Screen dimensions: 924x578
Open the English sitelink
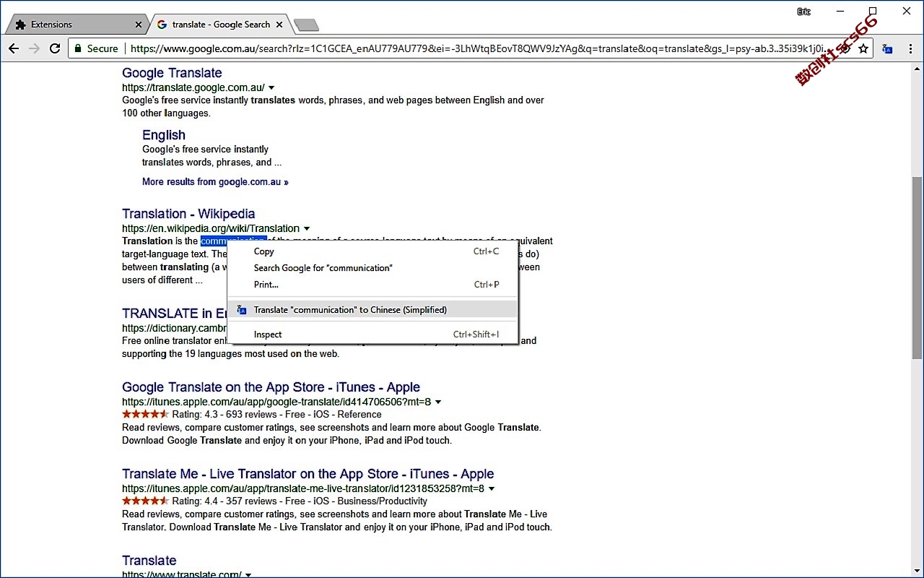coord(164,135)
